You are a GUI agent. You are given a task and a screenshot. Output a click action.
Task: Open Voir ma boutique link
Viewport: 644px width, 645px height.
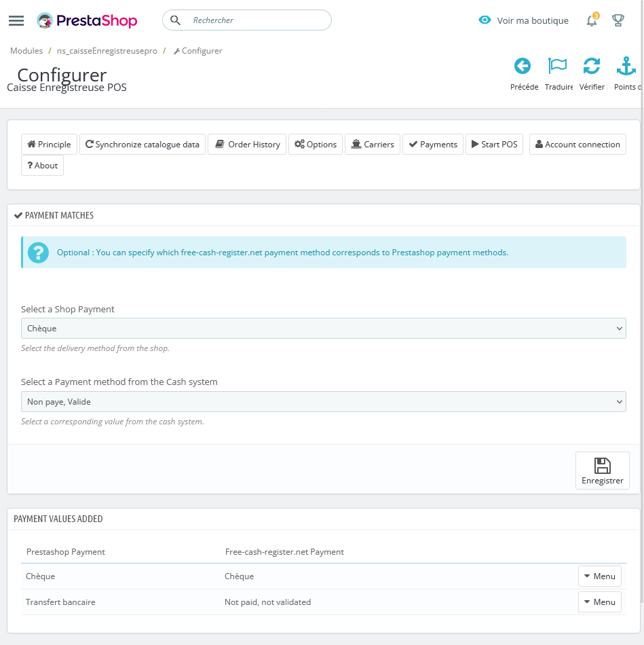pos(524,20)
